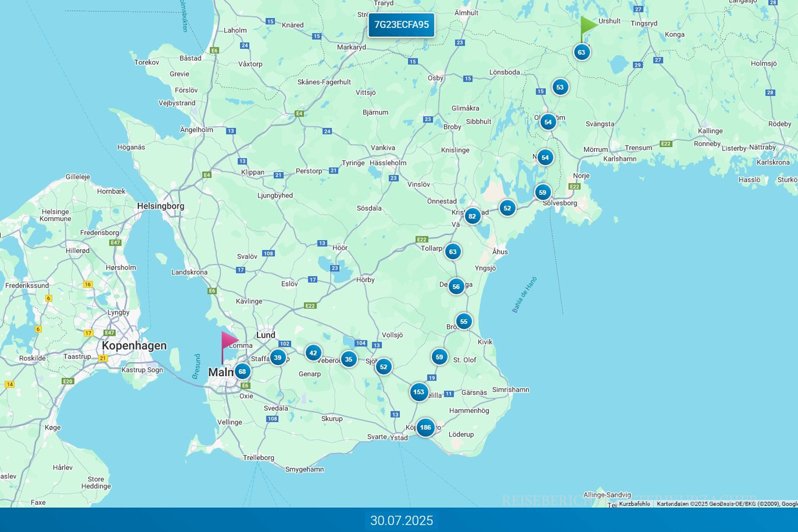Click the marker numbered 42
798x532 pixels.
(313, 353)
